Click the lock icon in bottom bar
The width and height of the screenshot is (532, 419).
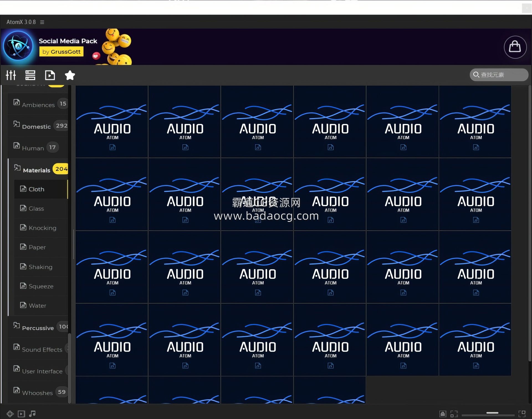point(443,414)
